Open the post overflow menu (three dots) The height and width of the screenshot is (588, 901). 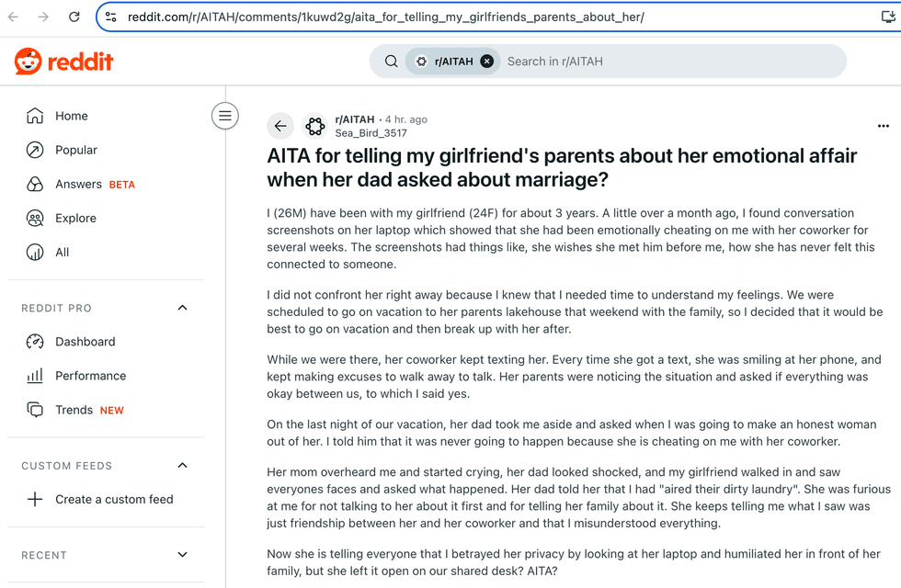click(x=884, y=126)
